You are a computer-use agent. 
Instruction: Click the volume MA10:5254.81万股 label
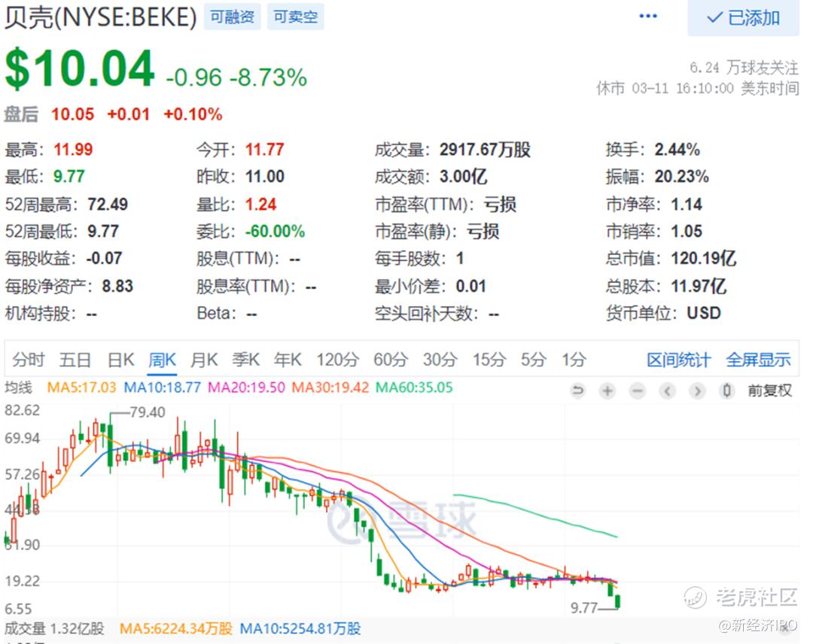(300, 628)
